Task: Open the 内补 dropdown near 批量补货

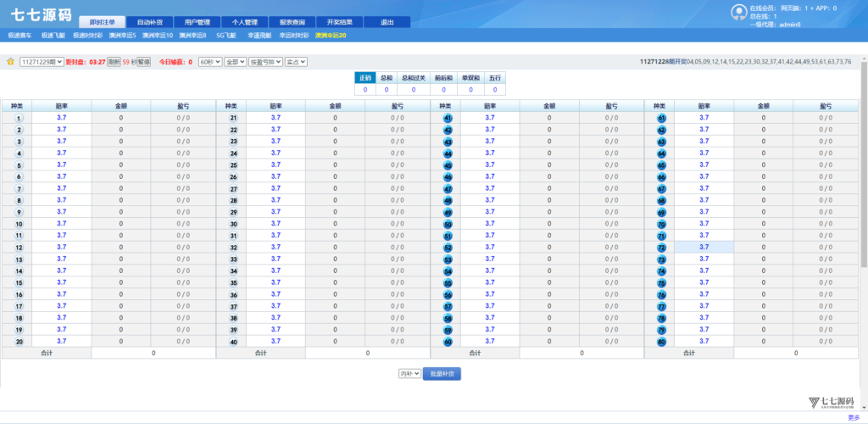Action: click(x=409, y=374)
